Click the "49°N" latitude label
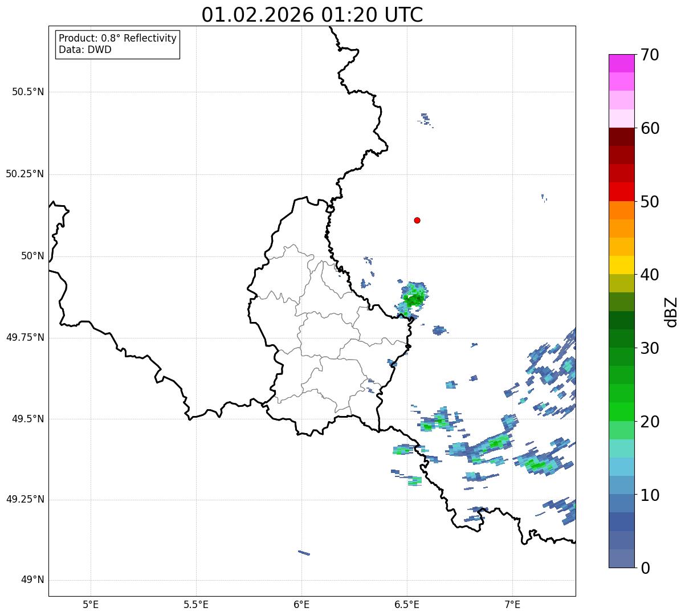685x616 pixels. click(x=32, y=580)
